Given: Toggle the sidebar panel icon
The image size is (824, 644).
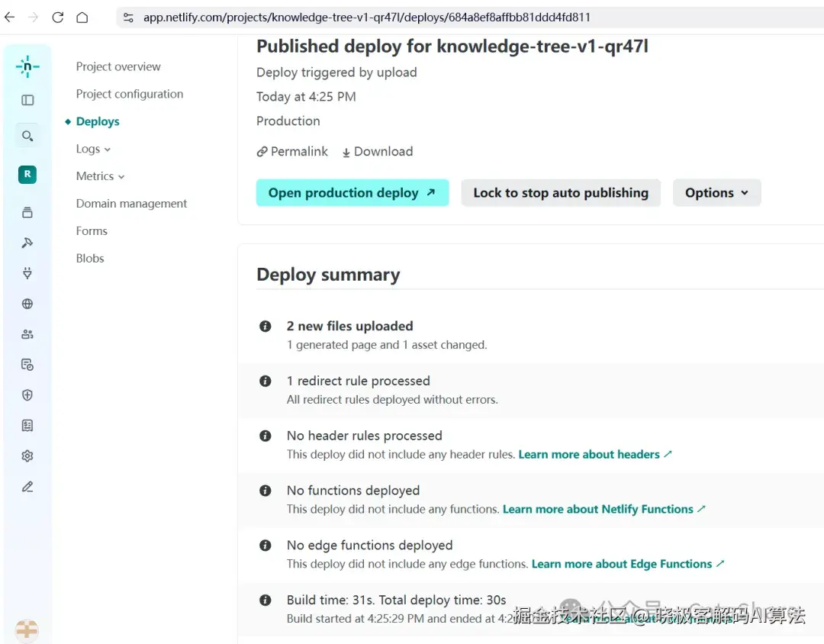Looking at the screenshot, I should pyautogui.click(x=27, y=100).
